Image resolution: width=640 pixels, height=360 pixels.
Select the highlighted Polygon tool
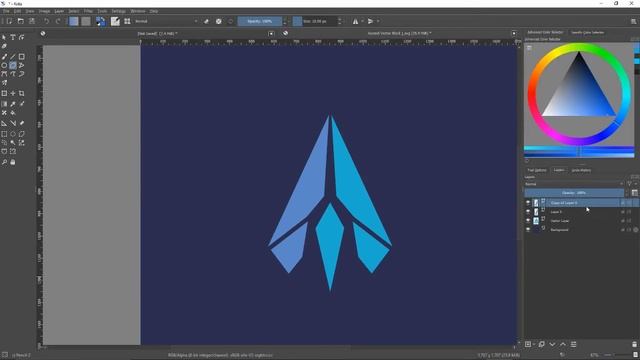(x=13, y=65)
